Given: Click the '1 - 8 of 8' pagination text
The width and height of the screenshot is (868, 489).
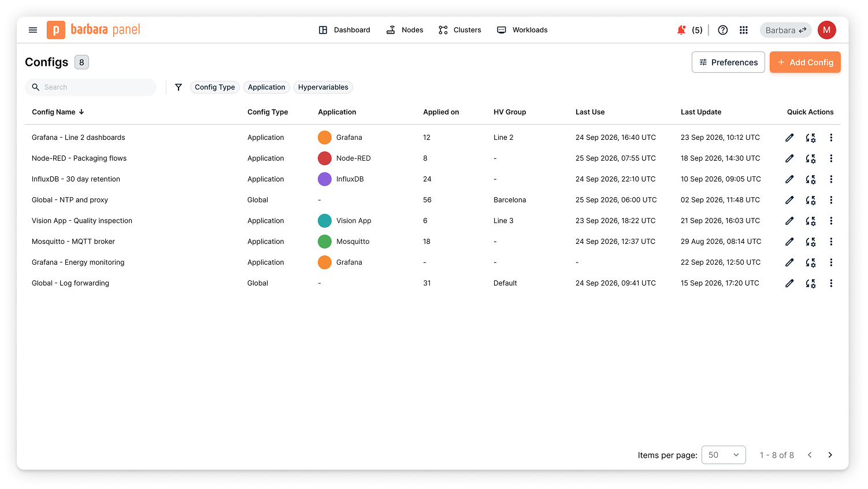Looking at the screenshot, I should click(x=777, y=455).
